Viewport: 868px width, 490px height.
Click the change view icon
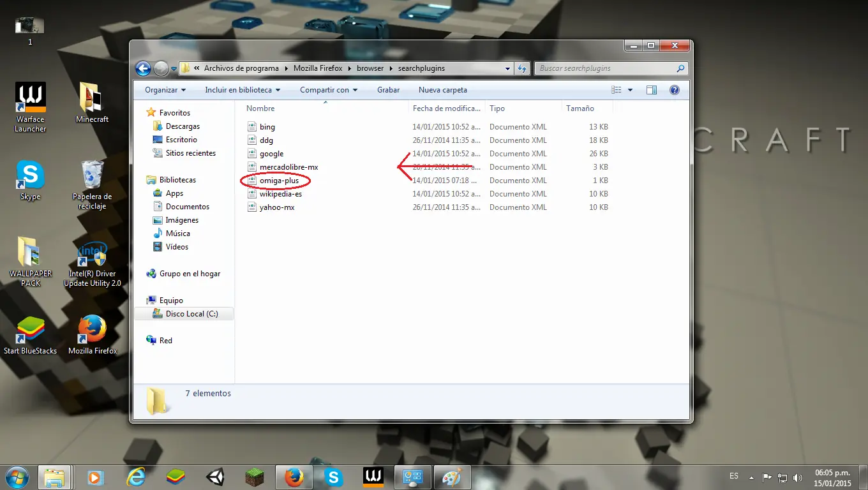(x=617, y=90)
